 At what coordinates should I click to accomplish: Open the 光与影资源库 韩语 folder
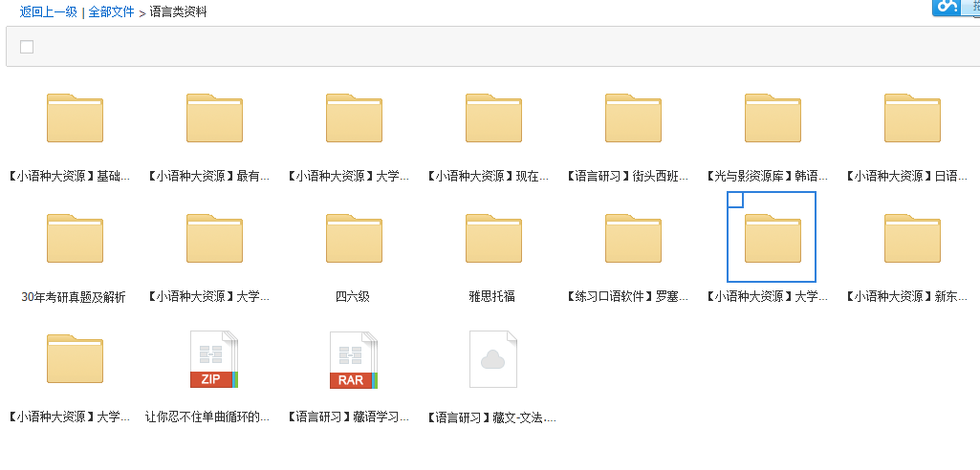(773, 117)
